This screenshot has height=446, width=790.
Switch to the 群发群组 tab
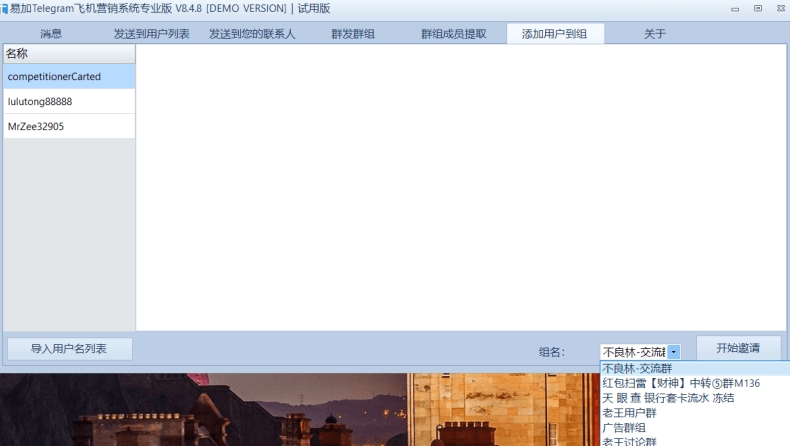353,34
